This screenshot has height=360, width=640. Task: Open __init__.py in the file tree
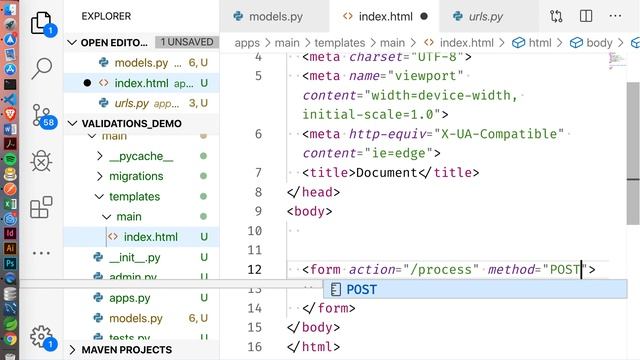[142, 257]
